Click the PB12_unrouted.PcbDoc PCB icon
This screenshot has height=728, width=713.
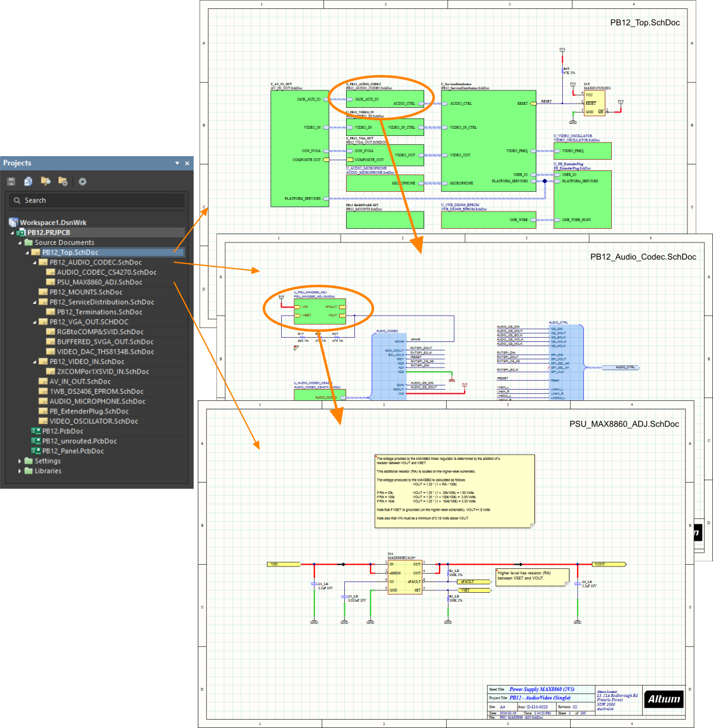pyautogui.click(x=36, y=441)
